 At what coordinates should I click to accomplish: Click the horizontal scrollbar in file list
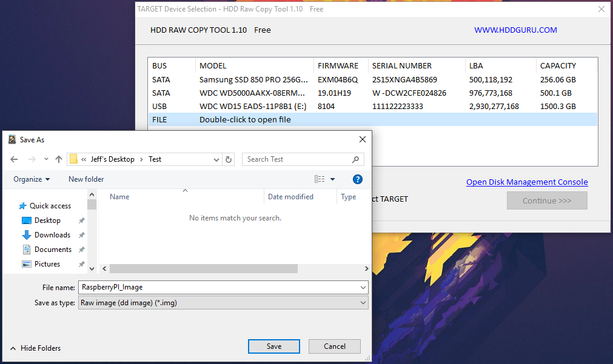tap(203, 269)
